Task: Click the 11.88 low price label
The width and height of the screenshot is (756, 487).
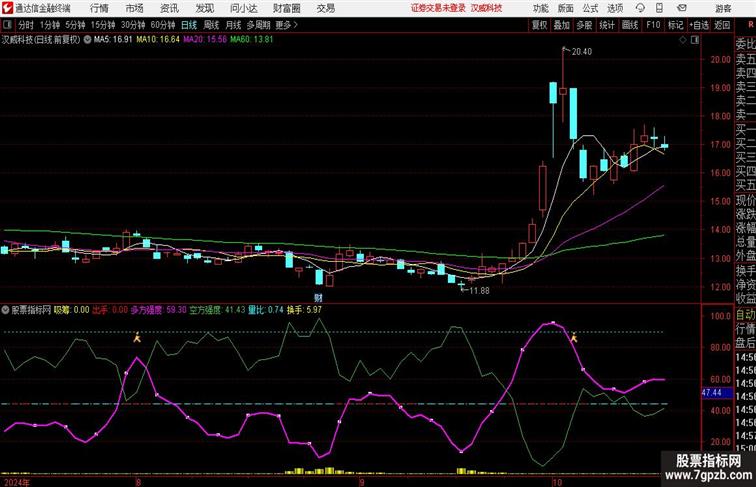Action: pos(479,291)
